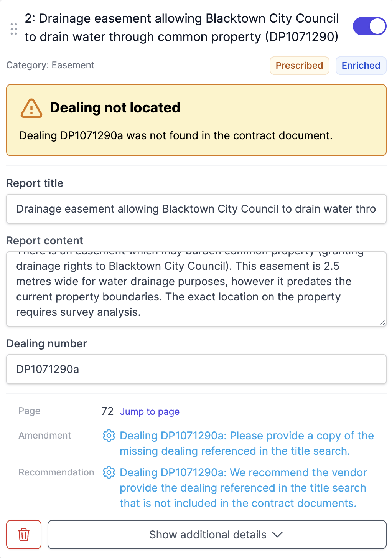Screen dimensions: 392x558
Task: Click the warning triangle icon
Action: coord(31,108)
